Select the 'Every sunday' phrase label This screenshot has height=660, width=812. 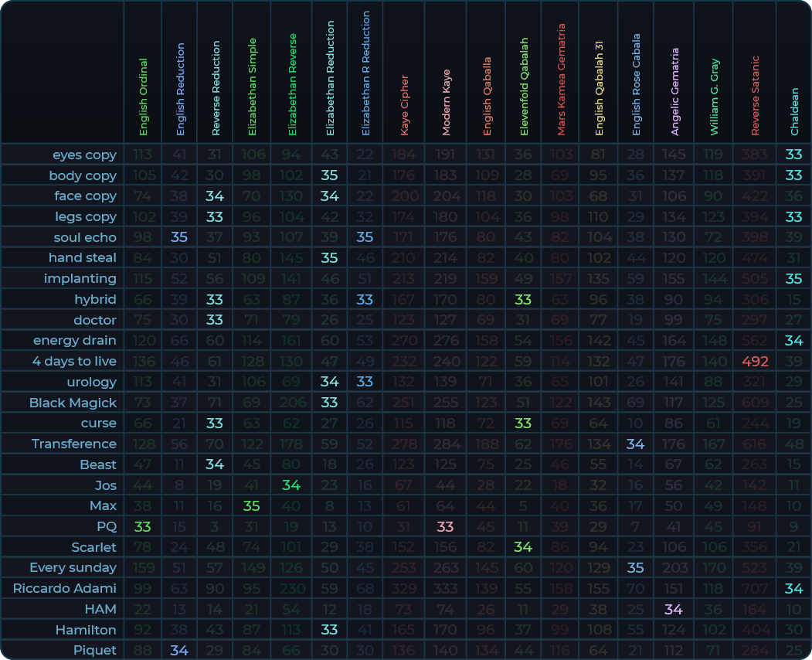[x=73, y=567]
